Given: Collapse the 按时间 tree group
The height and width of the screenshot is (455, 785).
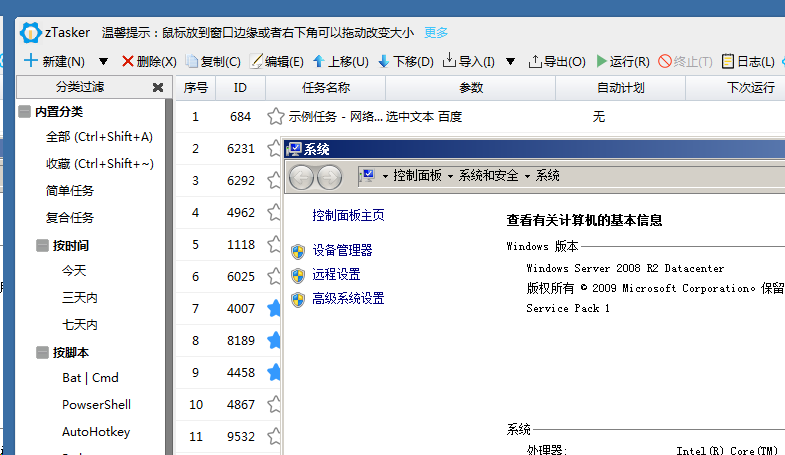Looking at the screenshot, I should coord(42,245).
